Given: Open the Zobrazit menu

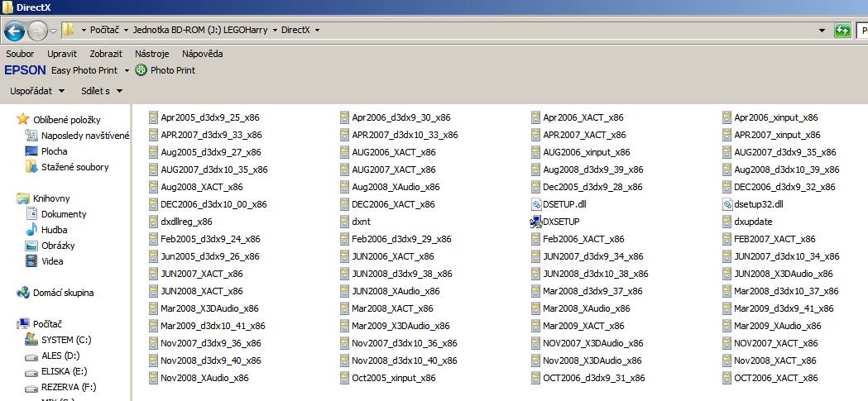Looking at the screenshot, I should coord(106,54).
